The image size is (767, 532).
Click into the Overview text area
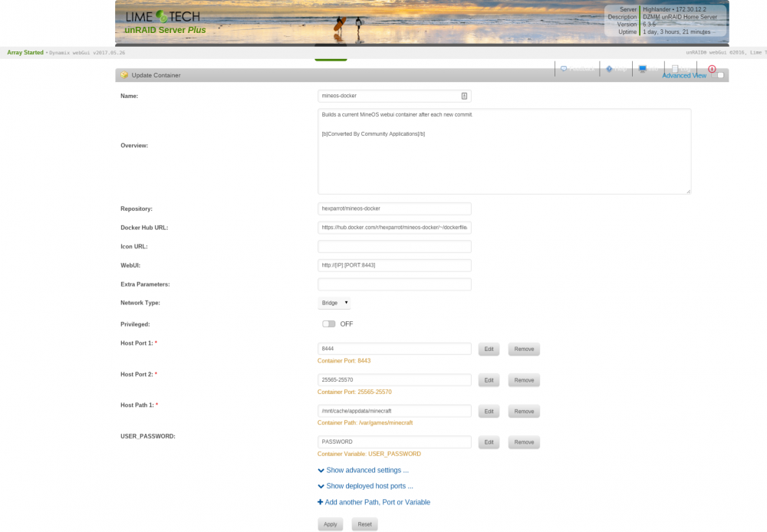coord(505,152)
